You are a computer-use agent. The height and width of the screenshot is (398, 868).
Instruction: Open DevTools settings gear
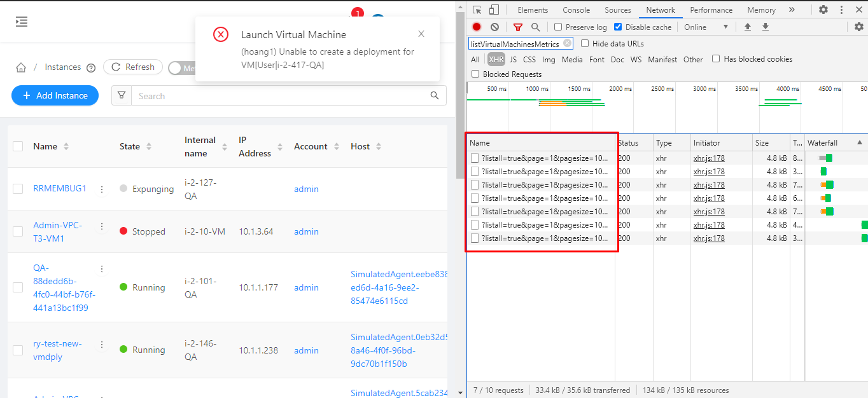pyautogui.click(x=823, y=10)
